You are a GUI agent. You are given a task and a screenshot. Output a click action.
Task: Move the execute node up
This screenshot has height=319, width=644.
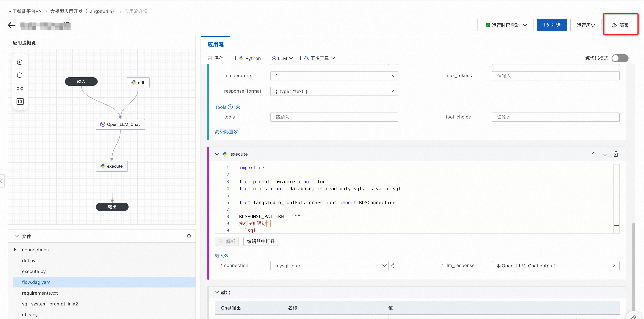tap(594, 154)
